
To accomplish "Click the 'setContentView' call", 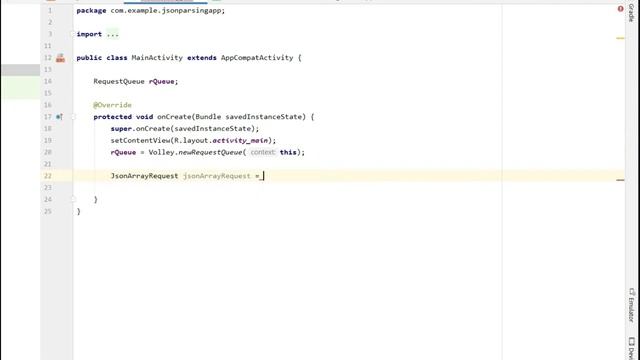I will pos(140,140).
